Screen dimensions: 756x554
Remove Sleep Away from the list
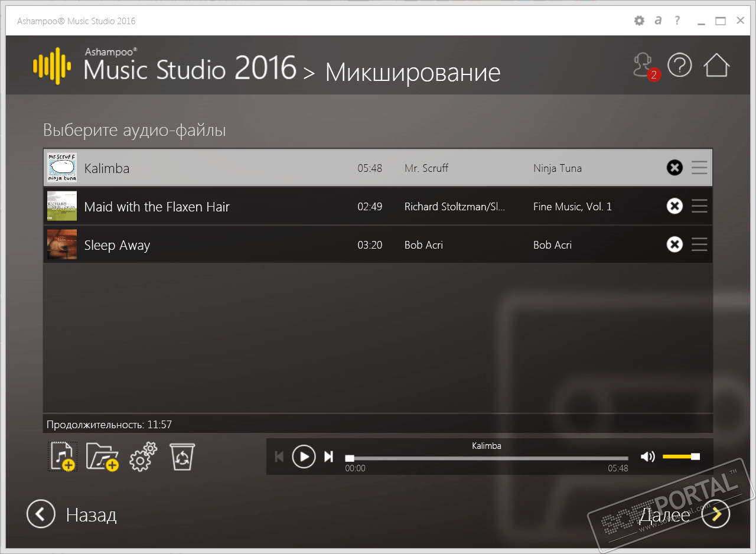[674, 245]
